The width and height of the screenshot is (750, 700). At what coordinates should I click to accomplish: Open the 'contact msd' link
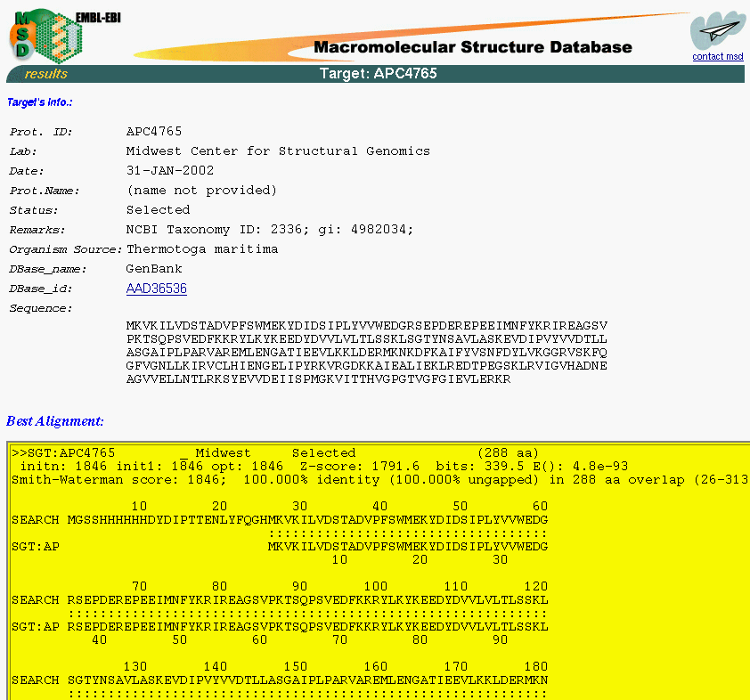[717, 57]
